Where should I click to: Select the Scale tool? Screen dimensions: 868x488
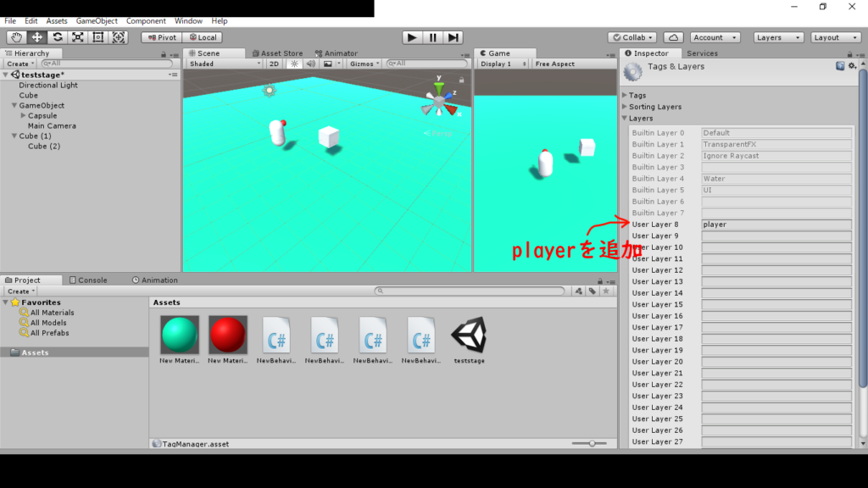pyautogui.click(x=78, y=37)
